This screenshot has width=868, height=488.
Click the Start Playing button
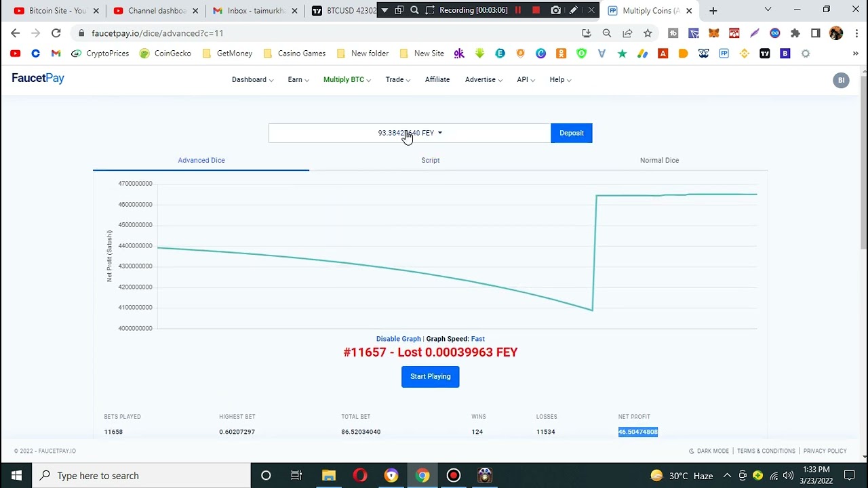pyautogui.click(x=431, y=377)
